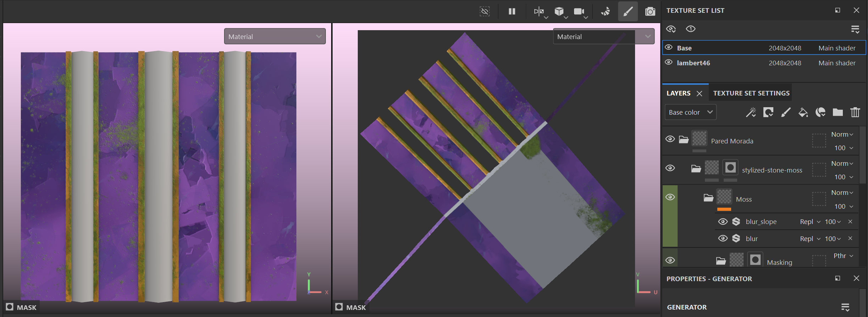Open the Material dropdown in the 3D viewport

pos(275,37)
